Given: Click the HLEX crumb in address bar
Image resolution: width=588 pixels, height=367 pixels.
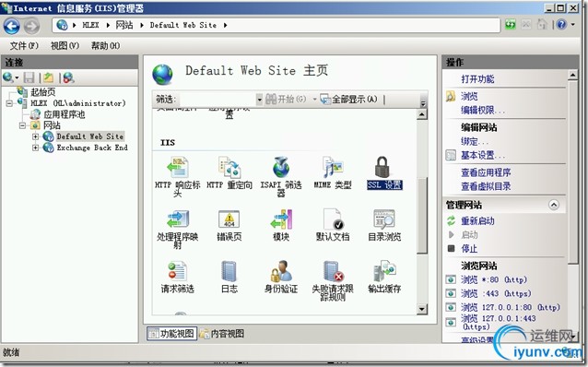Looking at the screenshot, I should pyautogui.click(x=90, y=25).
